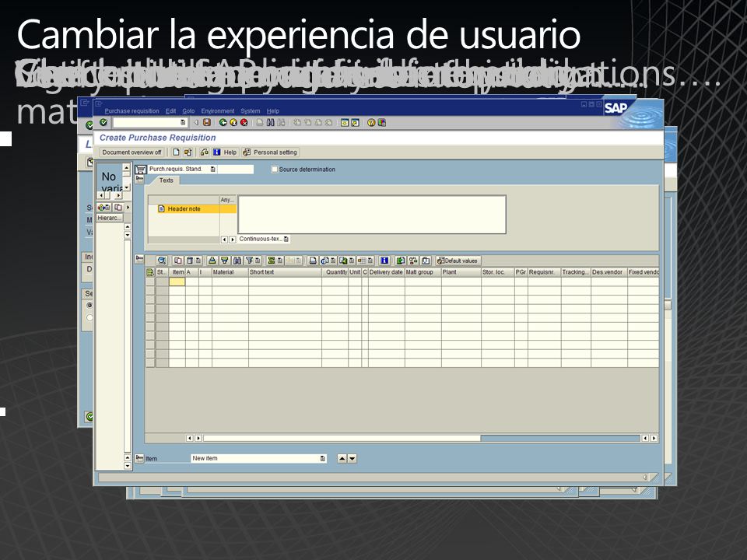Click the Find binoculars icon in standard toolbar

(x=270, y=122)
